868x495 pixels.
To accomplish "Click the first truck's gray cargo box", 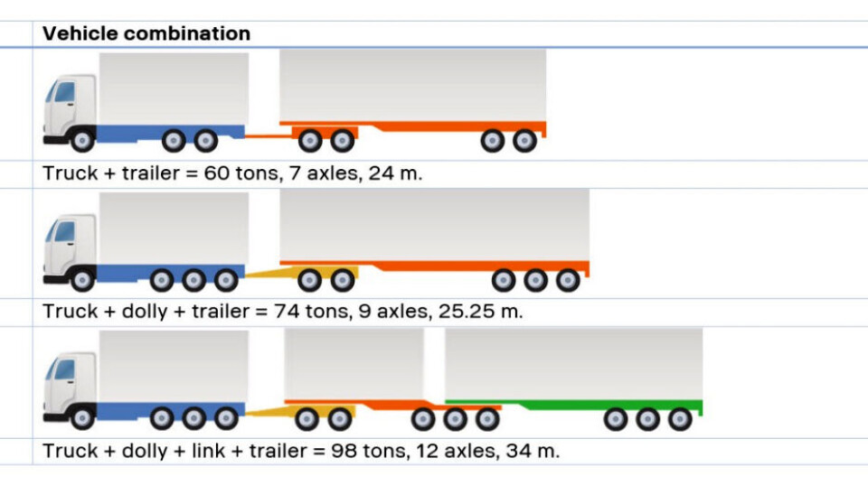I will coord(174,89).
